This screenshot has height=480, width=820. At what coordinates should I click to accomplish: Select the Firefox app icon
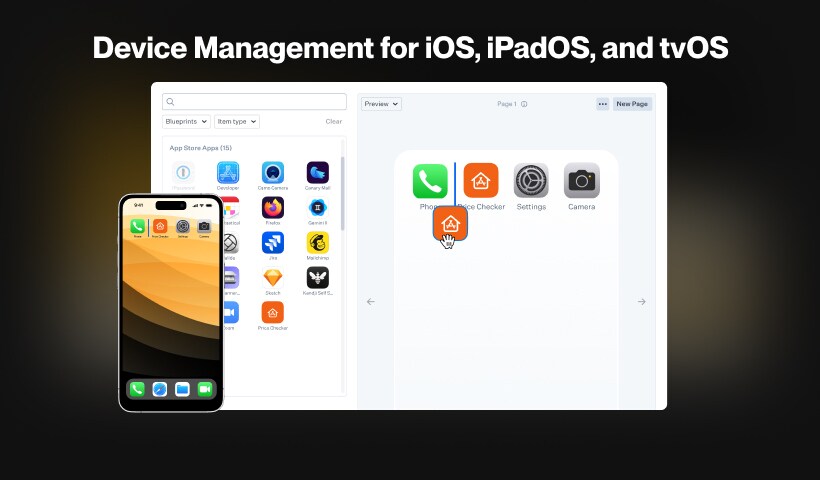coord(273,208)
